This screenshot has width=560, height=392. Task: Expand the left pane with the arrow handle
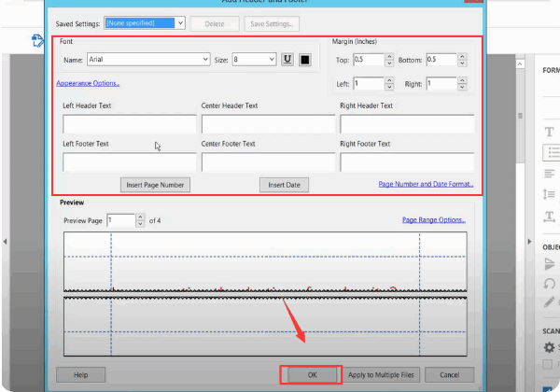click(5, 242)
